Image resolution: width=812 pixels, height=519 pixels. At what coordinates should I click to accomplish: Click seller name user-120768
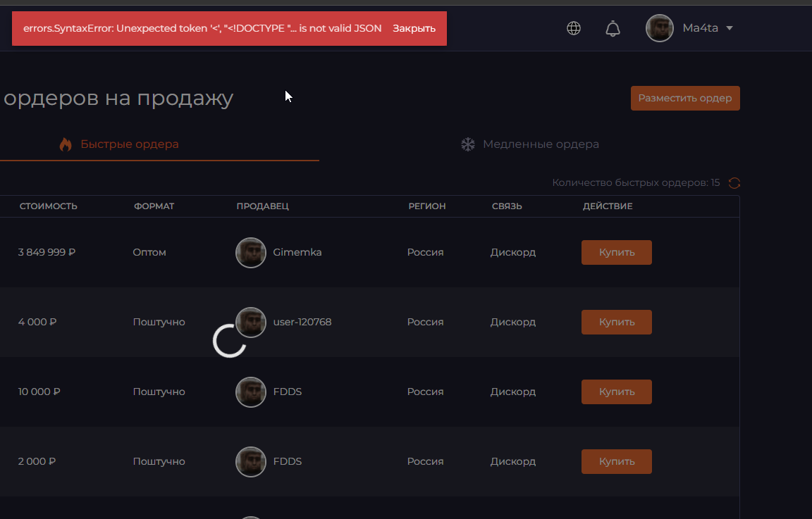[302, 322]
